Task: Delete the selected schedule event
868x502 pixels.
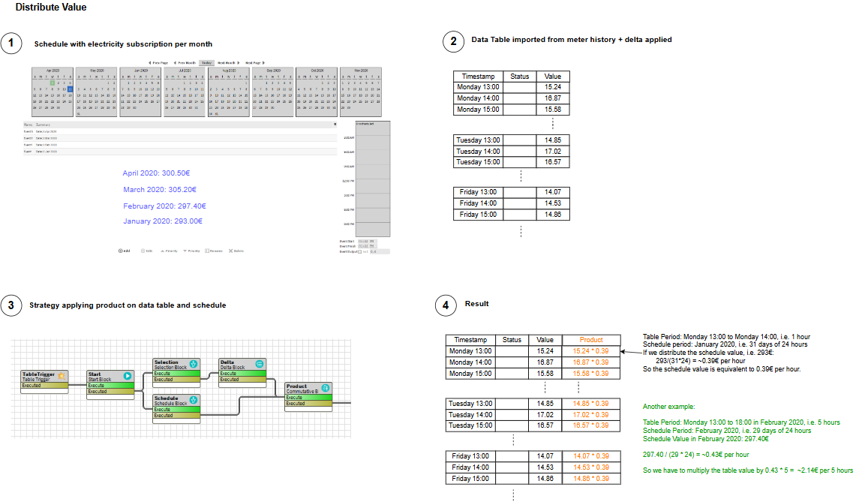Action: [236, 251]
